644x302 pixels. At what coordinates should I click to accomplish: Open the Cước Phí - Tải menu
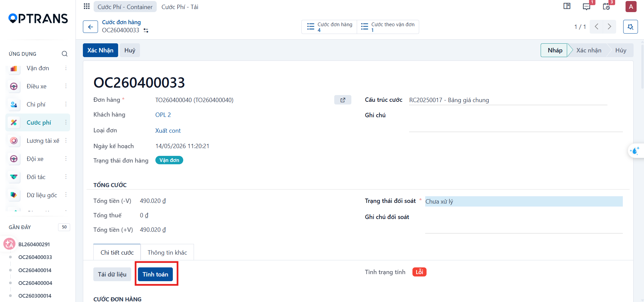pyautogui.click(x=180, y=7)
